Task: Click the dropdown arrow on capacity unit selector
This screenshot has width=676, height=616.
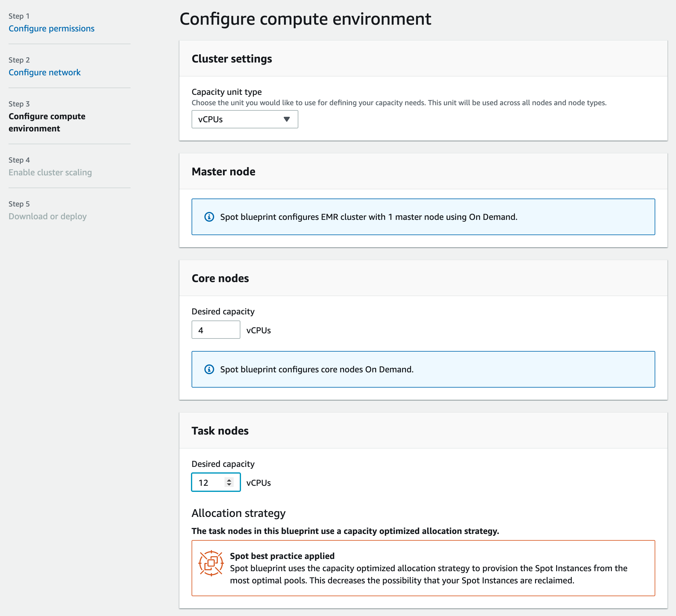Action: point(287,119)
